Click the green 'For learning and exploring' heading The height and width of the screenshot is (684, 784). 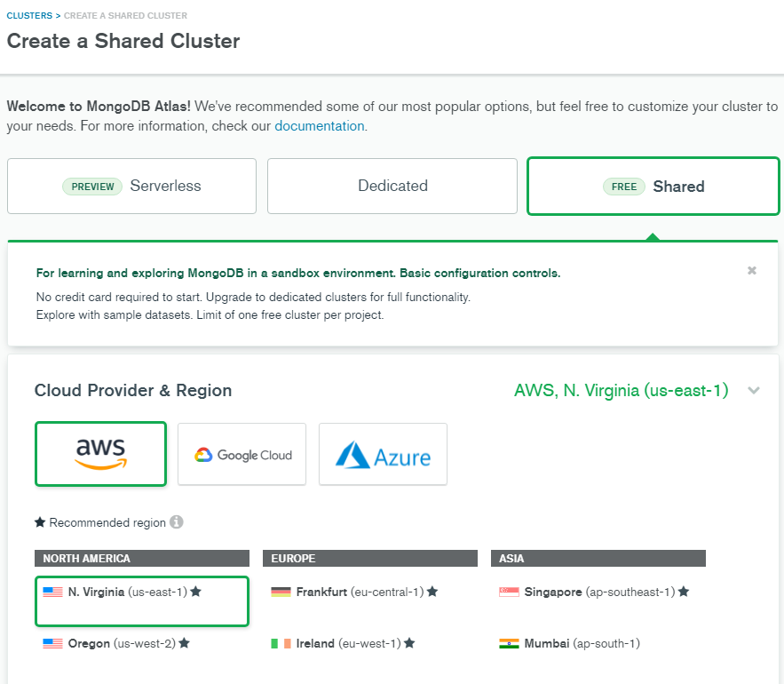(x=298, y=274)
